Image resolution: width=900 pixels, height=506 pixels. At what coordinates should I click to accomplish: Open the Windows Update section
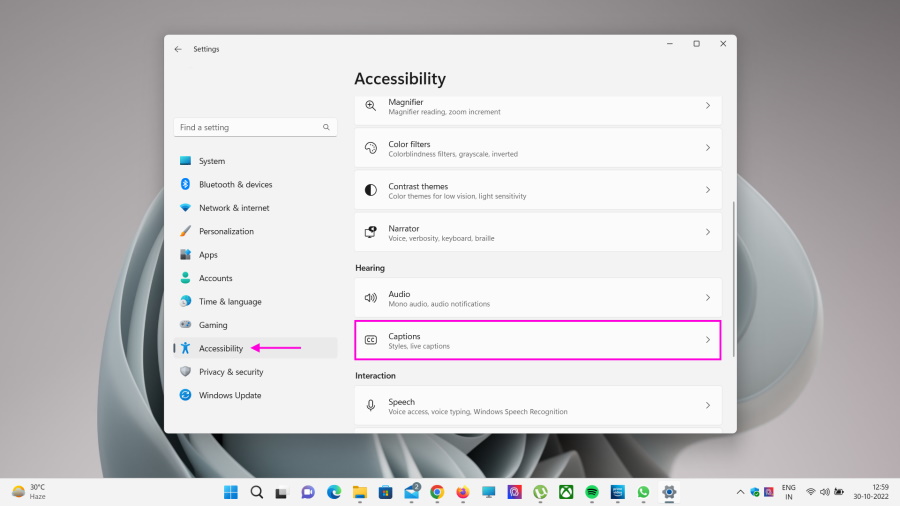[230, 396]
